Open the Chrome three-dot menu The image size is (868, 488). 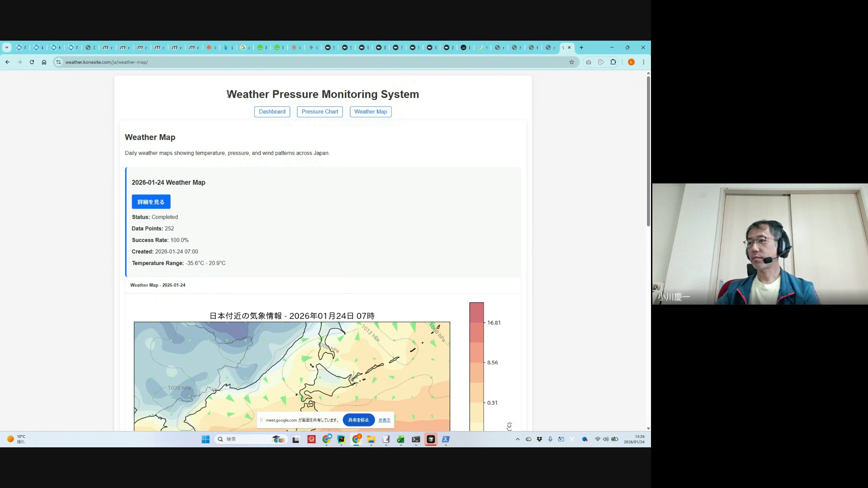click(x=643, y=62)
